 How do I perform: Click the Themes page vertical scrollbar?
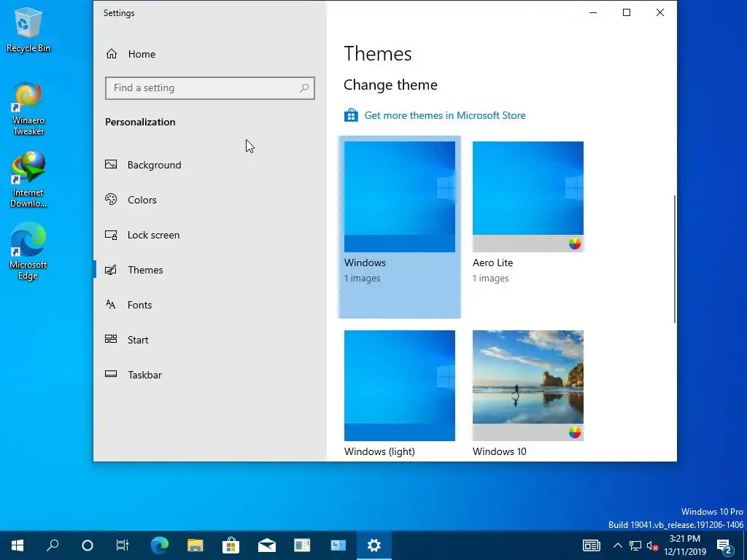pos(675,259)
